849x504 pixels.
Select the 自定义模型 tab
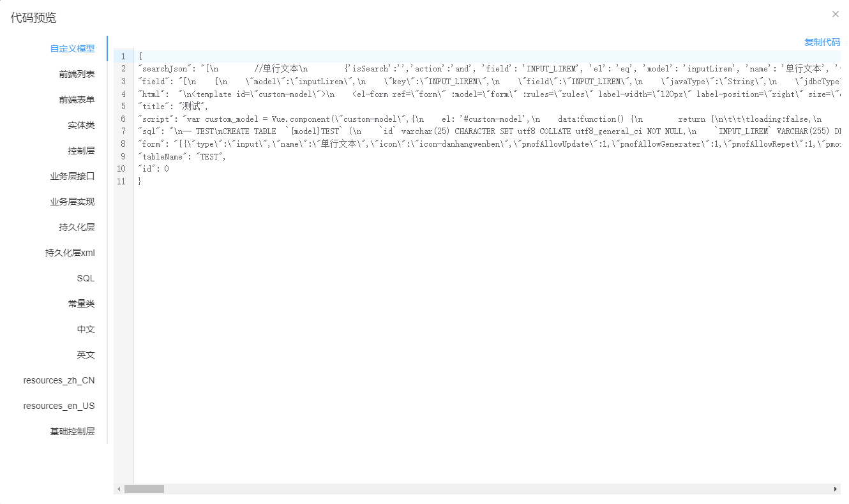[x=72, y=48]
